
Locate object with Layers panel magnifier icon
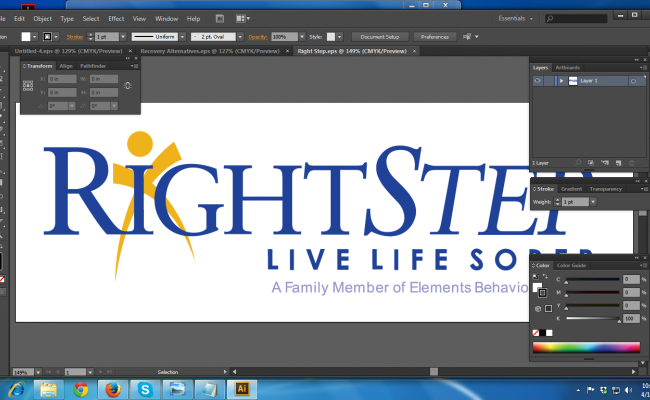point(578,163)
